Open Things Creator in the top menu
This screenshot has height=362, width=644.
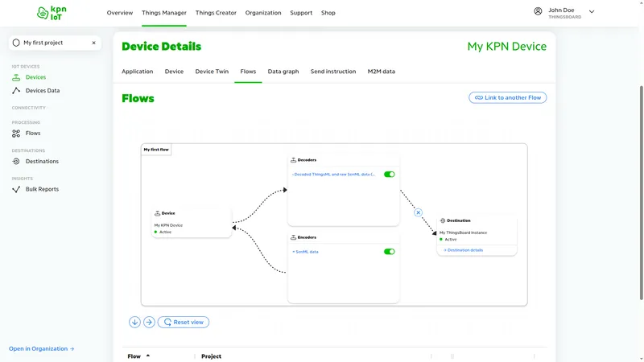pyautogui.click(x=216, y=13)
